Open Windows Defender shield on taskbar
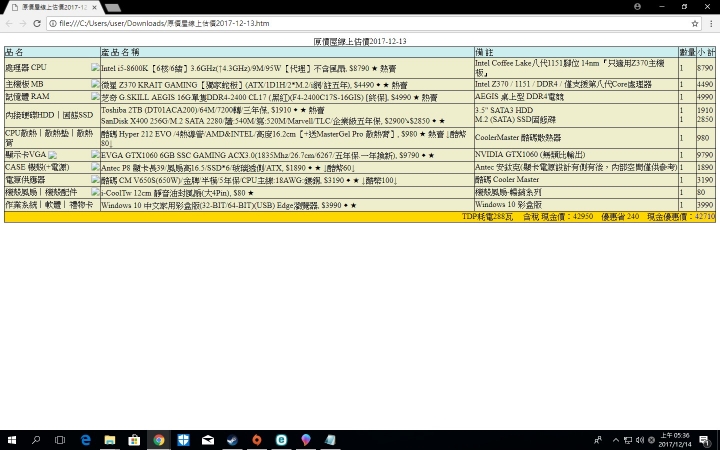The height and width of the screenshot is (450, 720). tap(183, 440)
